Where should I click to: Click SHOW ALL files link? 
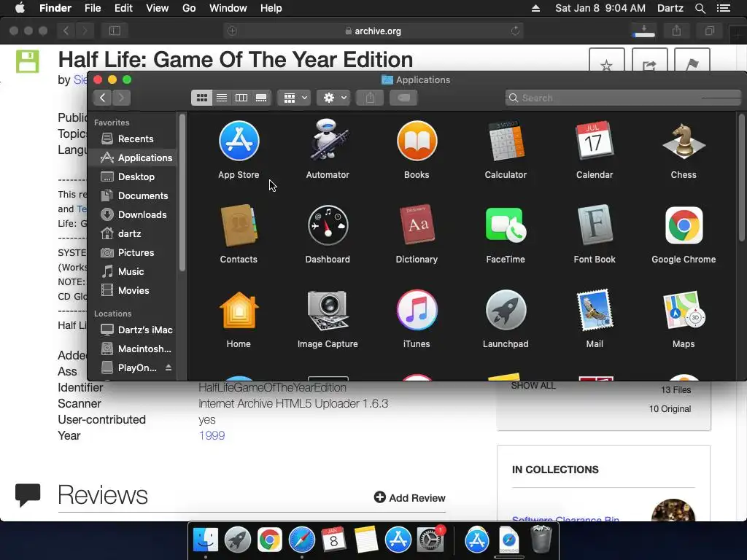(x=533, y=386)
